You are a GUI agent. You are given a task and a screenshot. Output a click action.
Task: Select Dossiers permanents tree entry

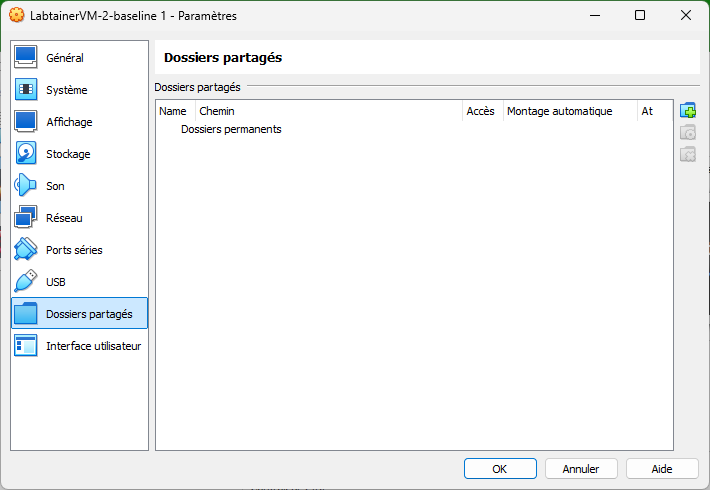click(231, 129)
